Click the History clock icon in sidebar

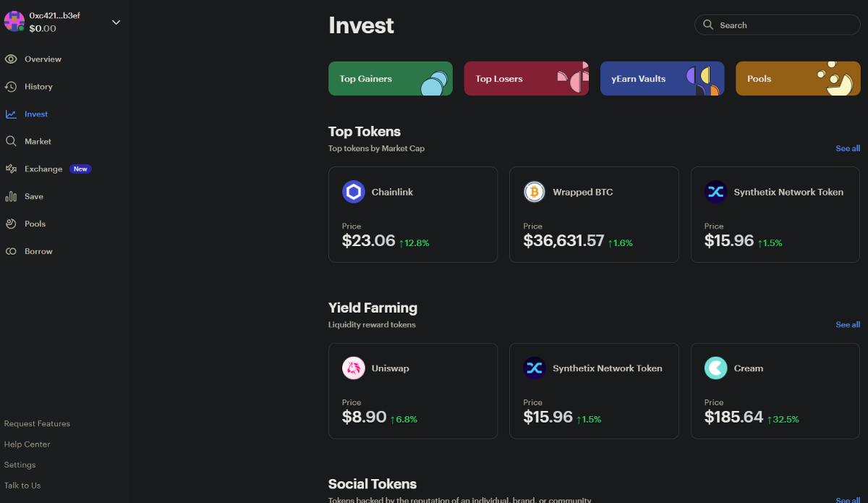[x=11, y=87]
